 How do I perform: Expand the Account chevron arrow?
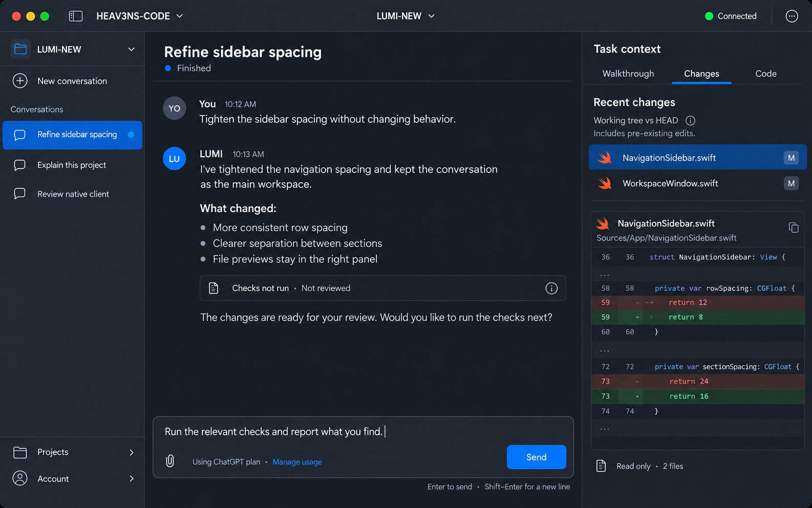132,478
